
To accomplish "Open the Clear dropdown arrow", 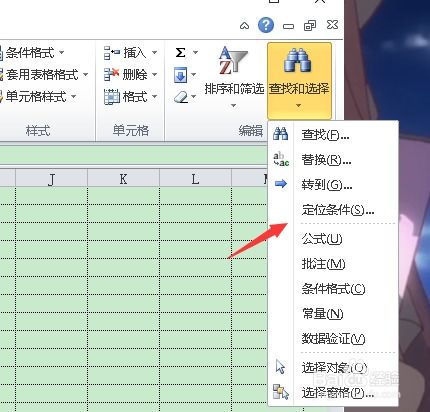I will [x=194, y=97].
